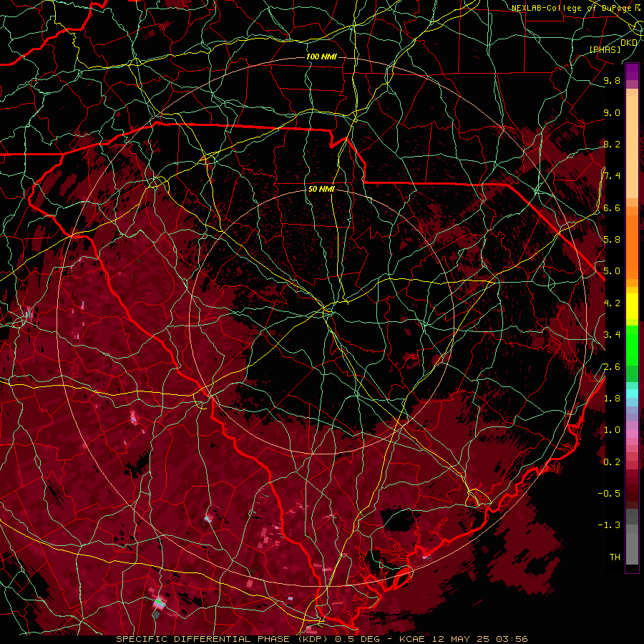The height and width of the screenshot is (644, 644).
Task: Click the 9.0 value on color scale
Action: tap(612, 112)
